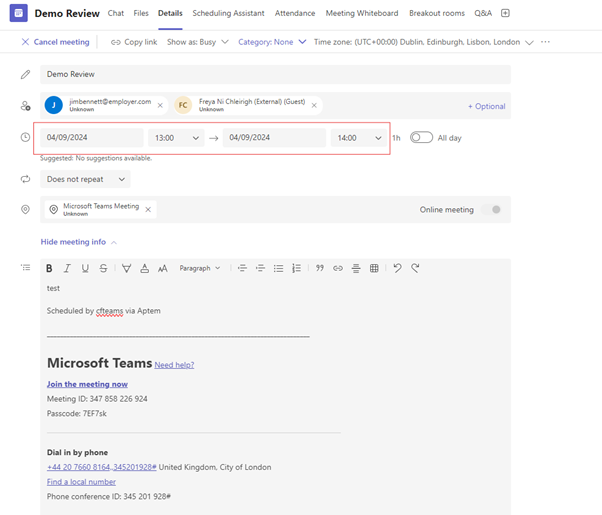Open the Does not repeat dropdown
This screenshot has width=602, height=515.
[85, 179]
